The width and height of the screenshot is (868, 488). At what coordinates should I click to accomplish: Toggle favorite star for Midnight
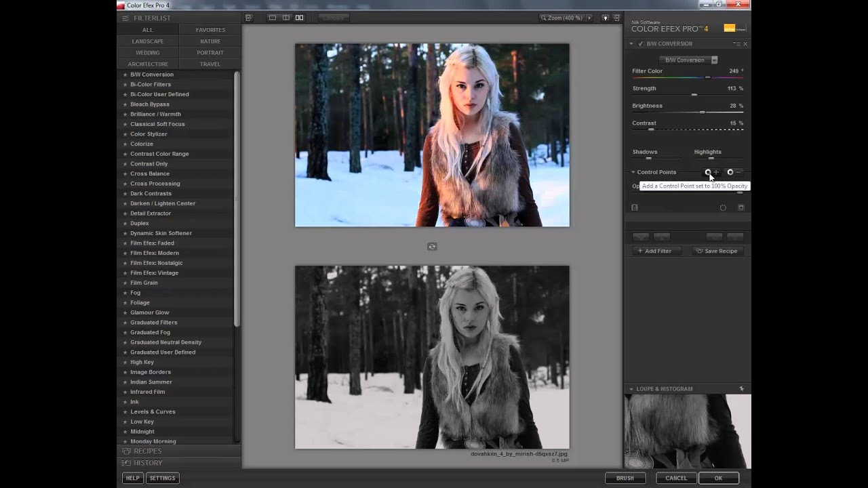pyautogui.click(x=125, y=432)
